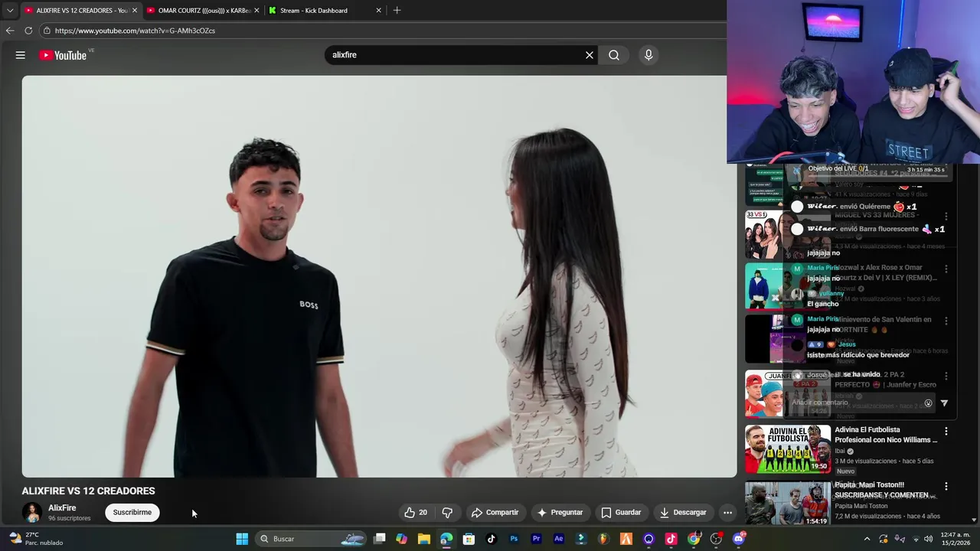Viewport: 980px width, 551px height.
Task: Send chat comment with paper-plane icon
Action: click(944, 403)
